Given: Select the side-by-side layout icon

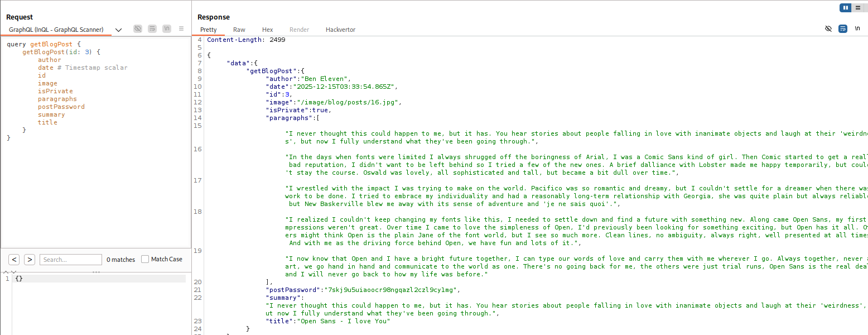Looking at the screenshot, I should [x=846, y=8].
